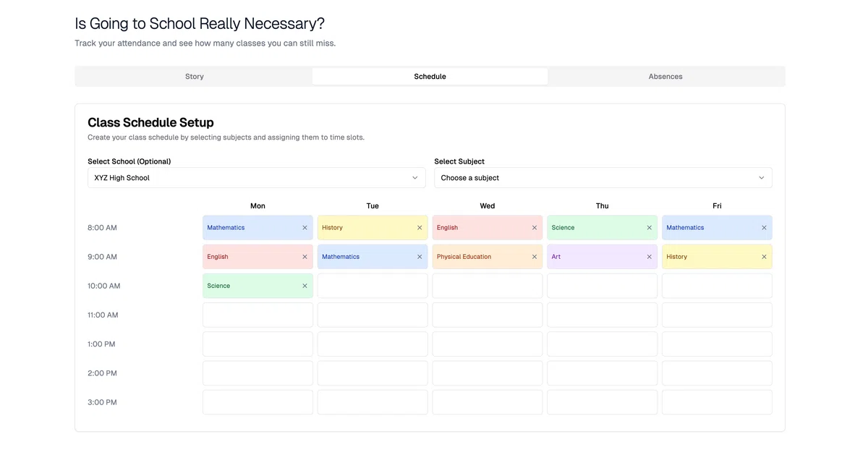Remove Wednesday Physical Education class
Viewport: 868px width, 476px height.
click(535, 257)
